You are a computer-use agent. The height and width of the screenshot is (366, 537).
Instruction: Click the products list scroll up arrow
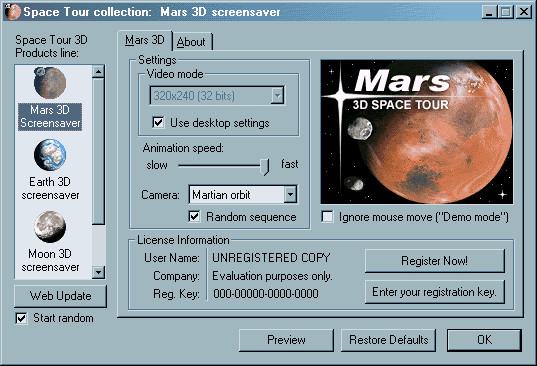click(98, 72)
